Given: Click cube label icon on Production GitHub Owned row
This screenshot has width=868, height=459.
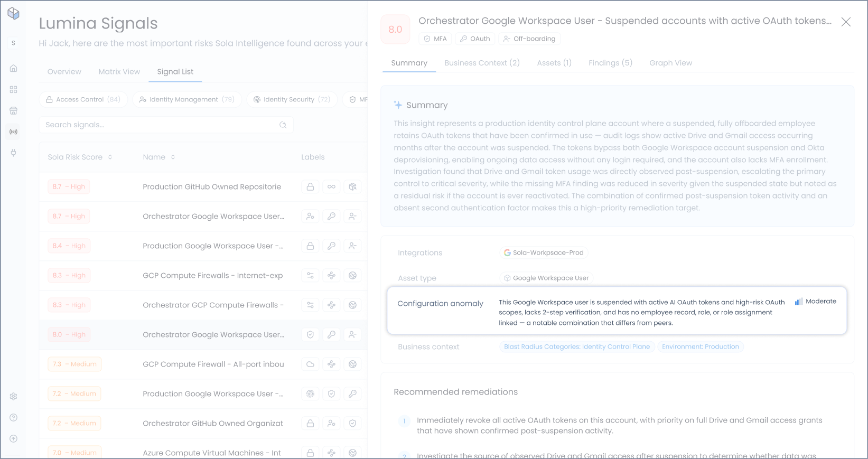Looking at the screenshot, I should coord(352,186).
